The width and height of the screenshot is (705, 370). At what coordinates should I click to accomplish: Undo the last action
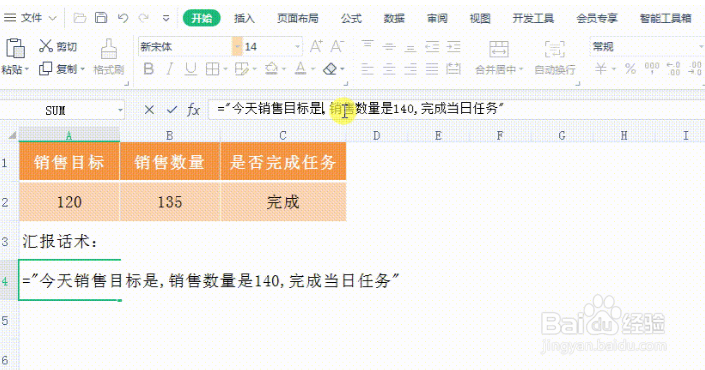click(x=122, y=18)
